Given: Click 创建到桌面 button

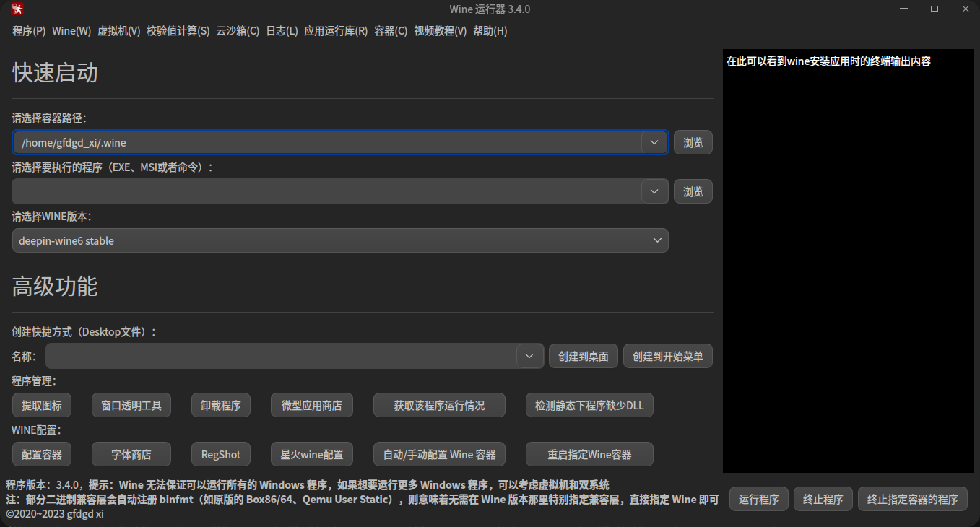Looking at the screenshot, I should (584, 356).
